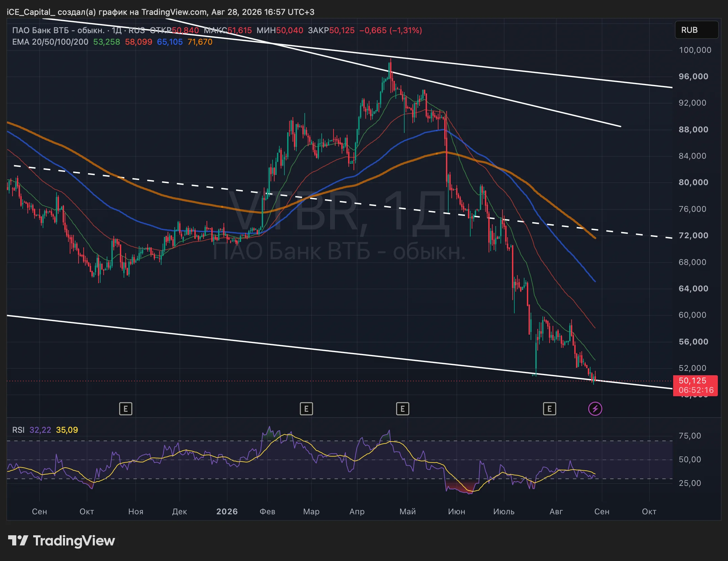Click the Ноя label on the time axis

[x=136, y=512]
